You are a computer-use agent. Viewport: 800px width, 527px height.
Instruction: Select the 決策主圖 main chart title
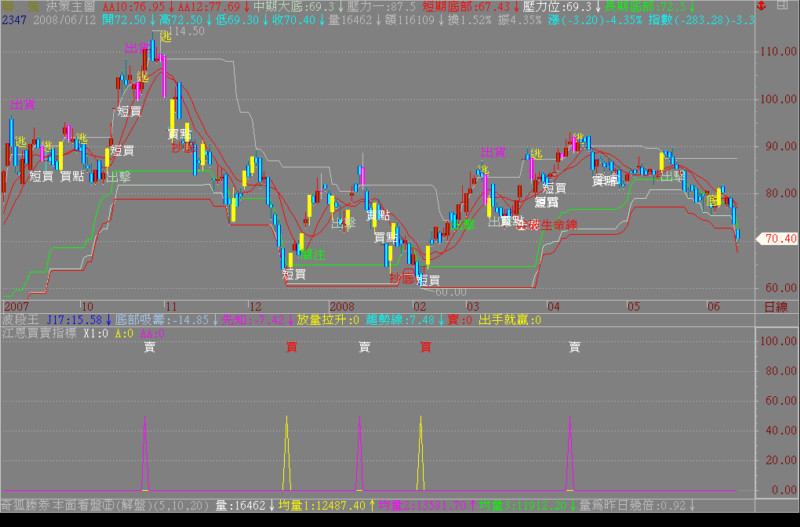click(67, 6)
